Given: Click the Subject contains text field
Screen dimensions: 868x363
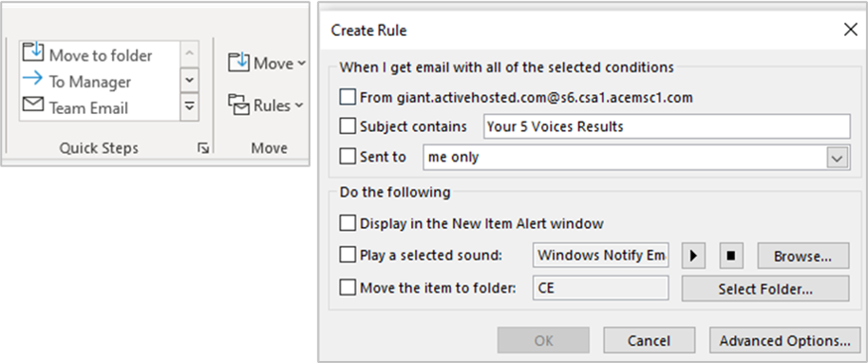Looking at the screenshot, I should [x=667, y=126].
